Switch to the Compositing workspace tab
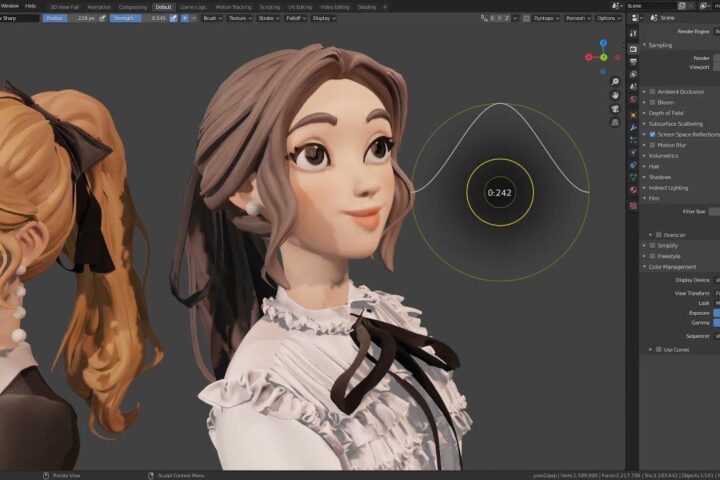 [x=133, y=7]
